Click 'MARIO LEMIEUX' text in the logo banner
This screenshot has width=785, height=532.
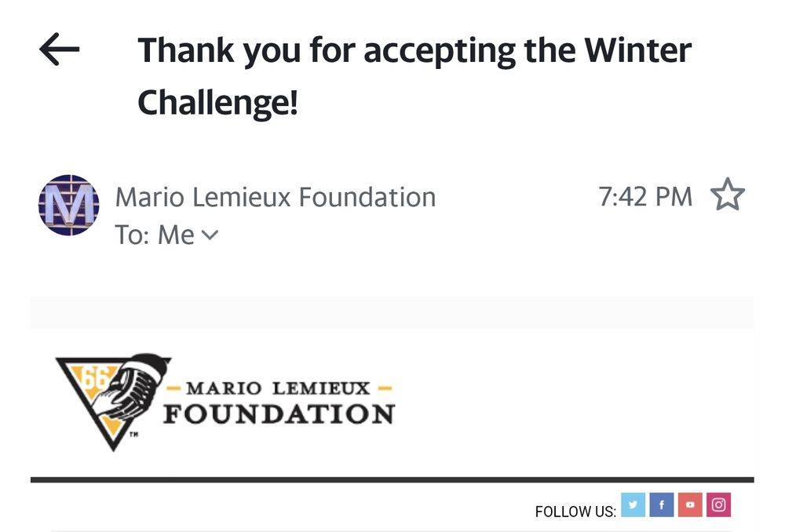(x=277, y=388)
